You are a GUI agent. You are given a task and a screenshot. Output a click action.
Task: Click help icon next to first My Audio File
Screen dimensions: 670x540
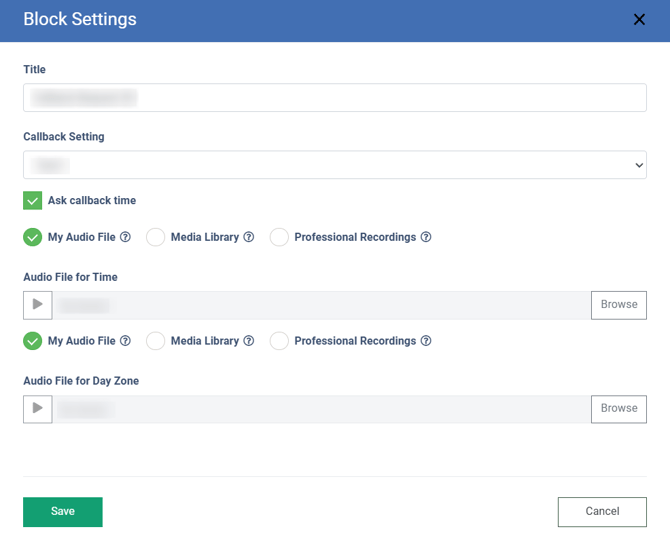pos(125,238)
